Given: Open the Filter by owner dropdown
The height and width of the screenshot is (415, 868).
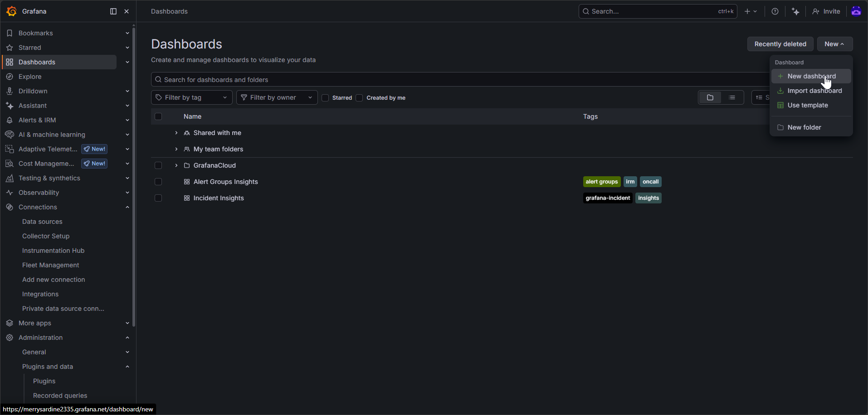Looking at the screenshot, I should click(x=277, y=97).
